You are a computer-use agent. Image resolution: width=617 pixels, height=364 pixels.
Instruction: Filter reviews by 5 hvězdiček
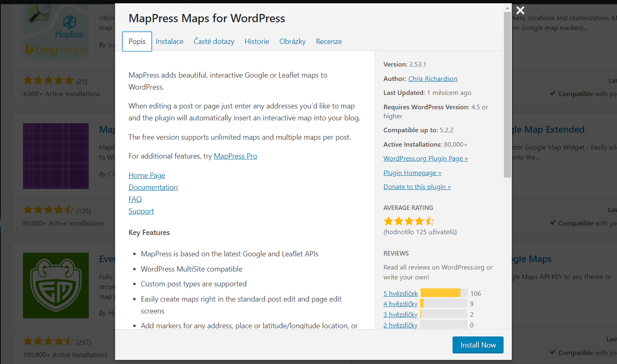coord(400,293)
